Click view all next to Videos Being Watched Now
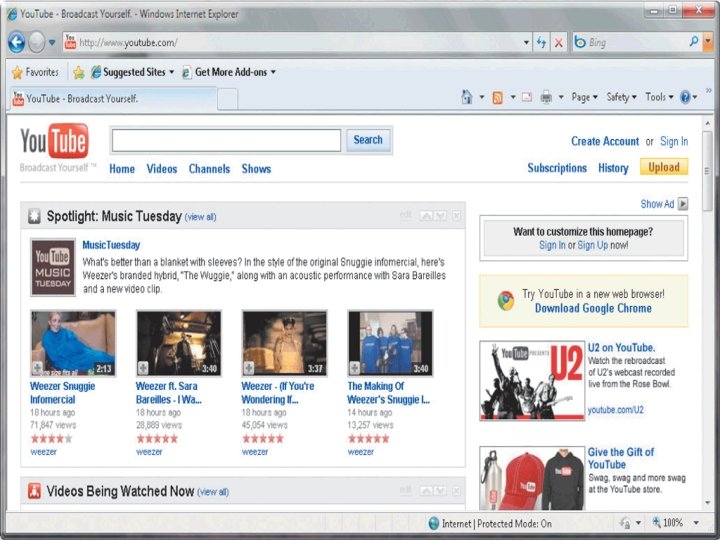This screenshot has width=720, height=540. click(x=213, y=492)
